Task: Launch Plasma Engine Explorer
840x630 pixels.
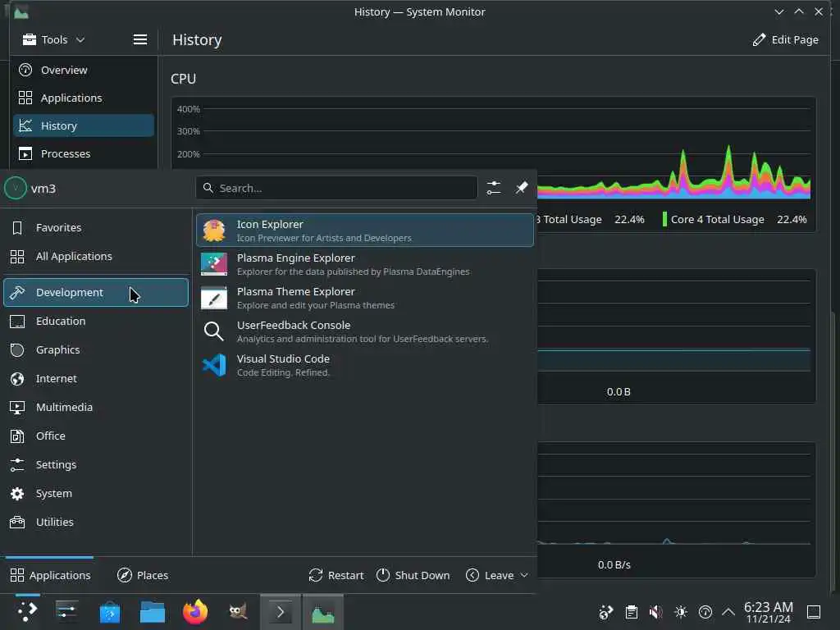Action: [365, 264]
